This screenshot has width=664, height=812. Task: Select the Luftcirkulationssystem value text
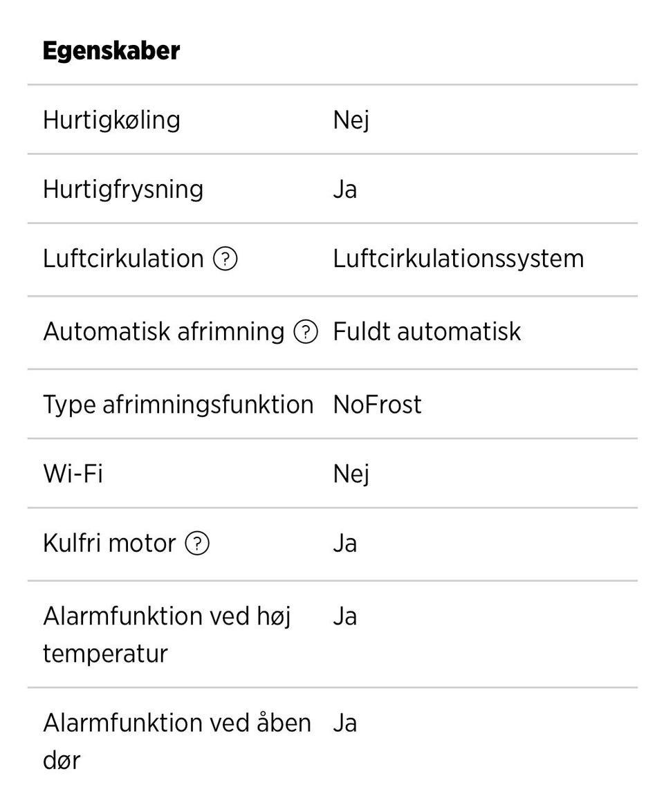click(x=459, y=259)
